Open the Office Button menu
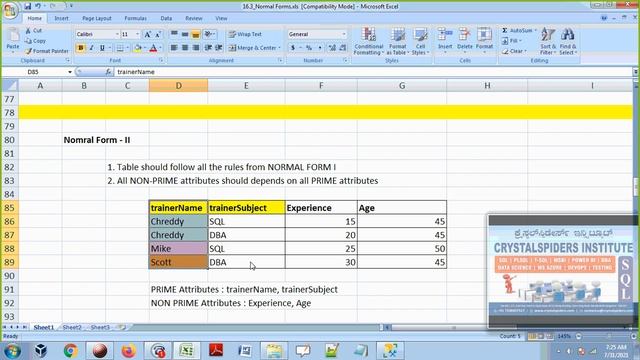The width and height of the screenshot is (640, 360). tap(10, 10)
